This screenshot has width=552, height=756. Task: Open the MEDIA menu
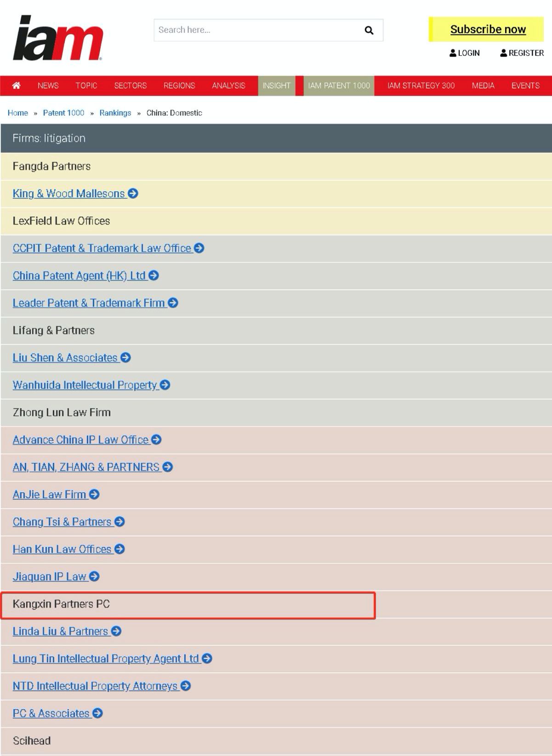(x=483, y=85)
